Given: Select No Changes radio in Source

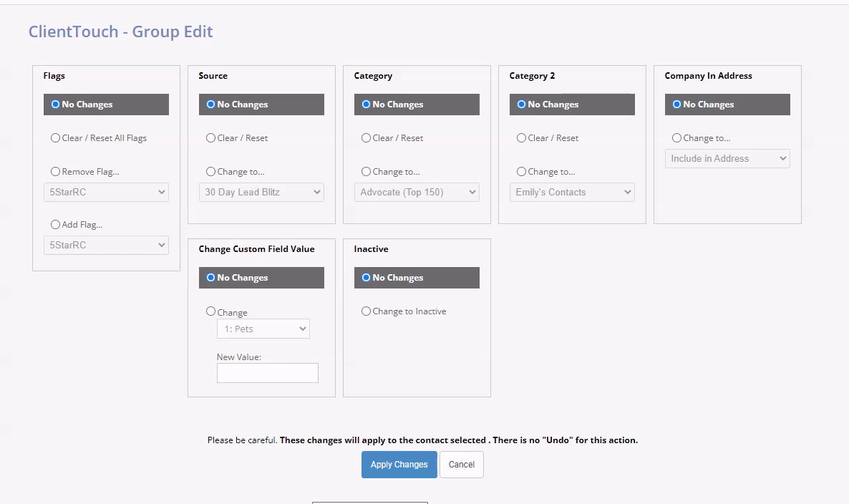Looking at the screenshot, I should click(x=210, y=105).
